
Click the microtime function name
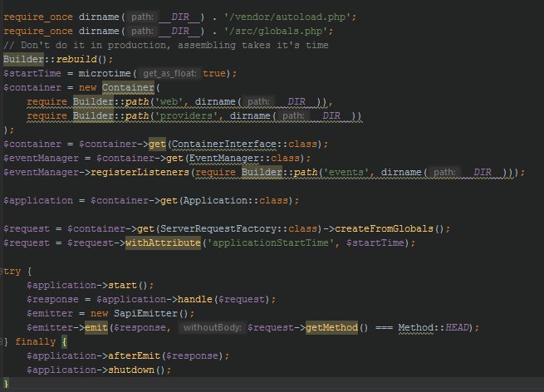click(105, 74)
